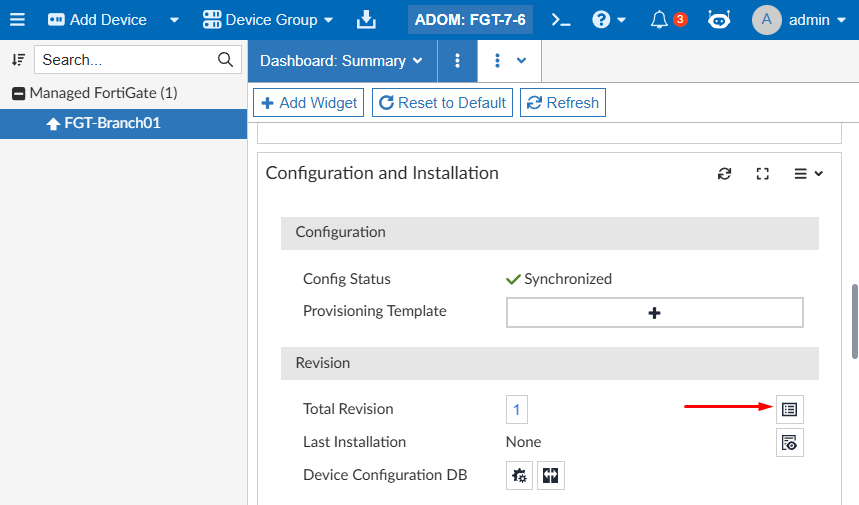Open the Help question mark menu

(x=601, y=20)
